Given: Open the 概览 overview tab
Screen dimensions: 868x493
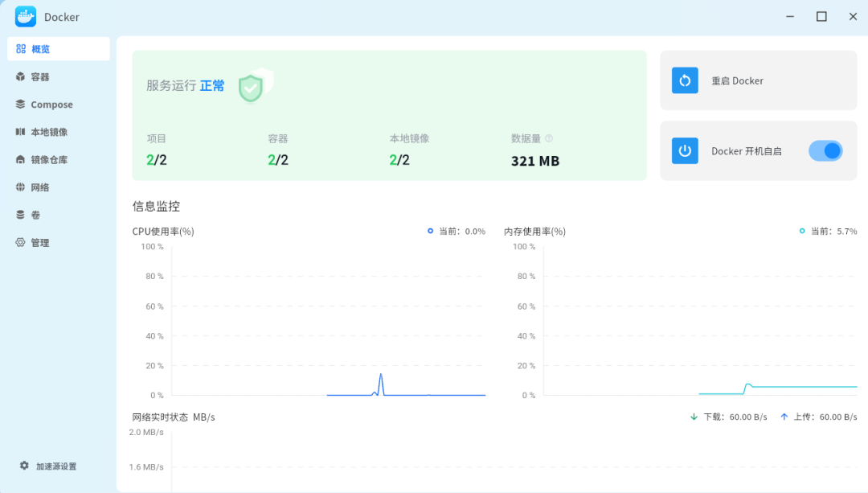Looking at the screenshot, I should [x=58, y=49].
